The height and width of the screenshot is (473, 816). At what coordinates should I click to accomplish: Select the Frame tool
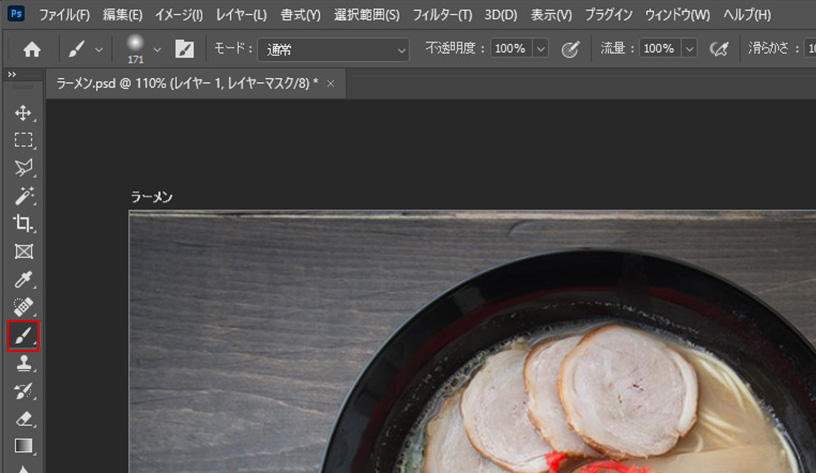point(23,252)
